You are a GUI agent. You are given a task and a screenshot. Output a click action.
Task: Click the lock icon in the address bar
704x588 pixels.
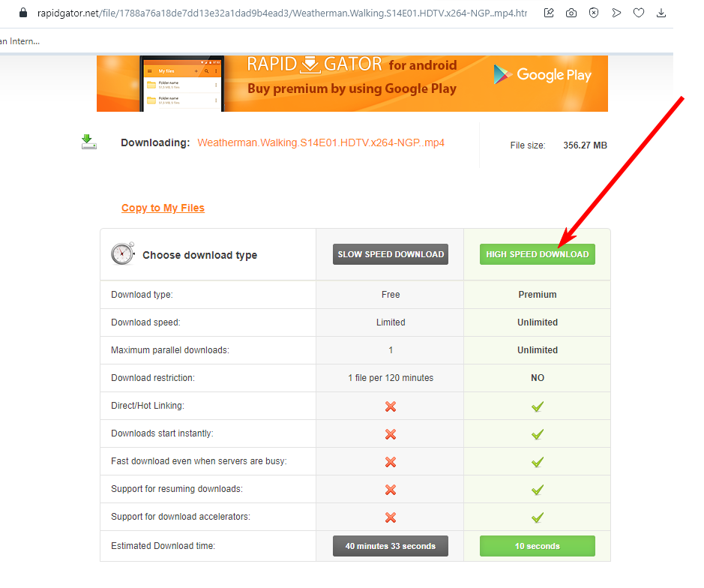(x=23, y=13)
